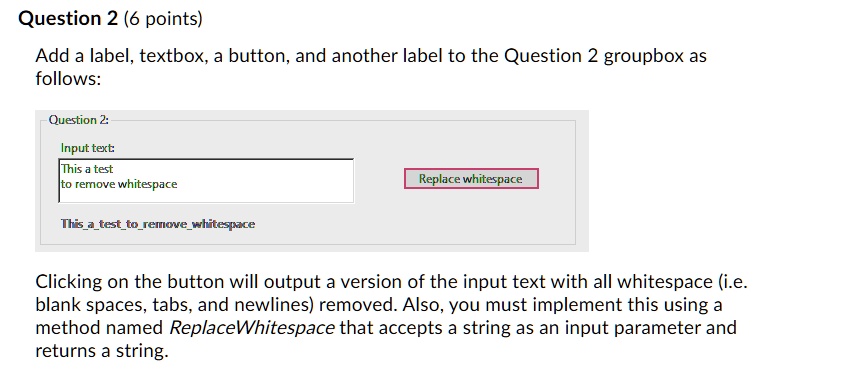Click the 'returns a string.' final line
Screen dimensions: 842x377
point(102,351)
